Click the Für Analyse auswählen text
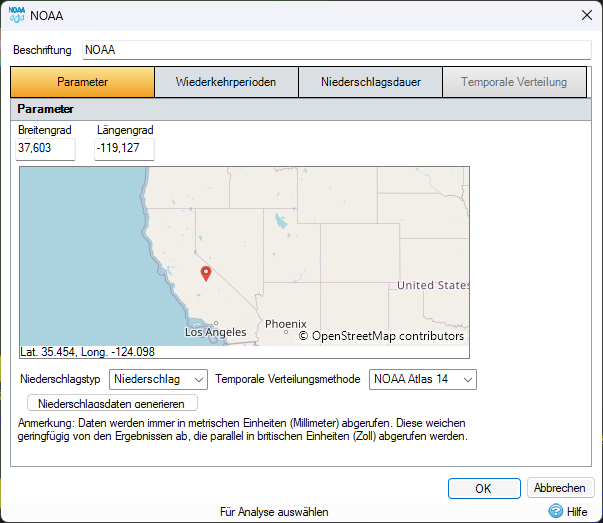The image size is (603, 523). click(x=274, y=512)
